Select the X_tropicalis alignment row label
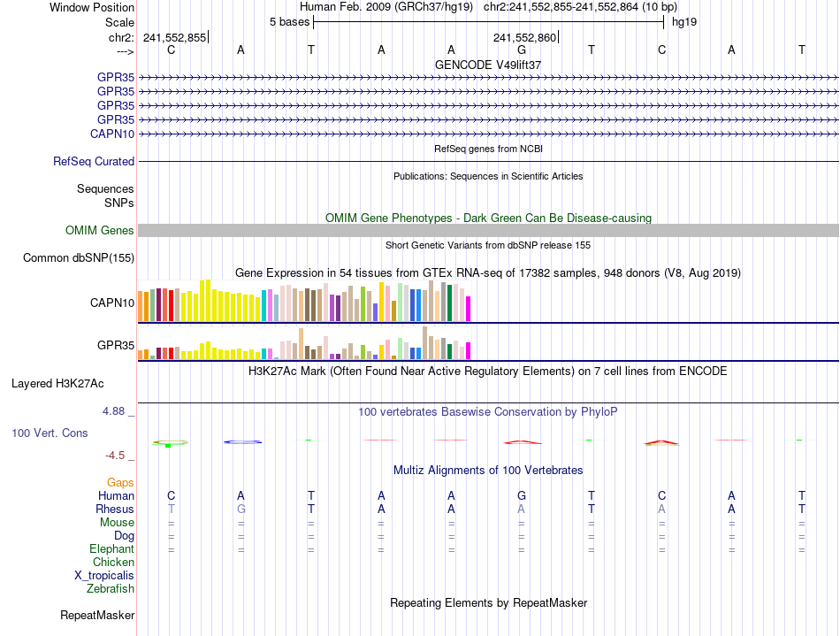The height and width of the screenshot is (636, 840). (x=104, y=576)
